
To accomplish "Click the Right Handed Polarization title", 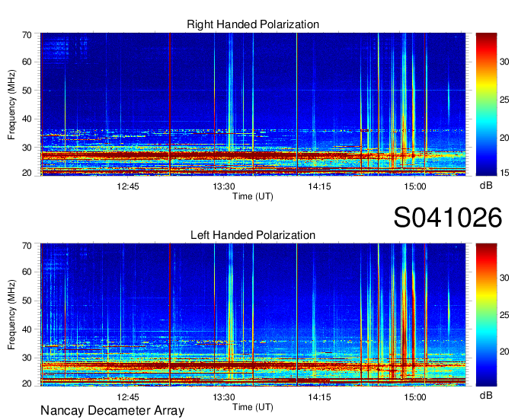I will pyautogui.click(x=253, y=24).
